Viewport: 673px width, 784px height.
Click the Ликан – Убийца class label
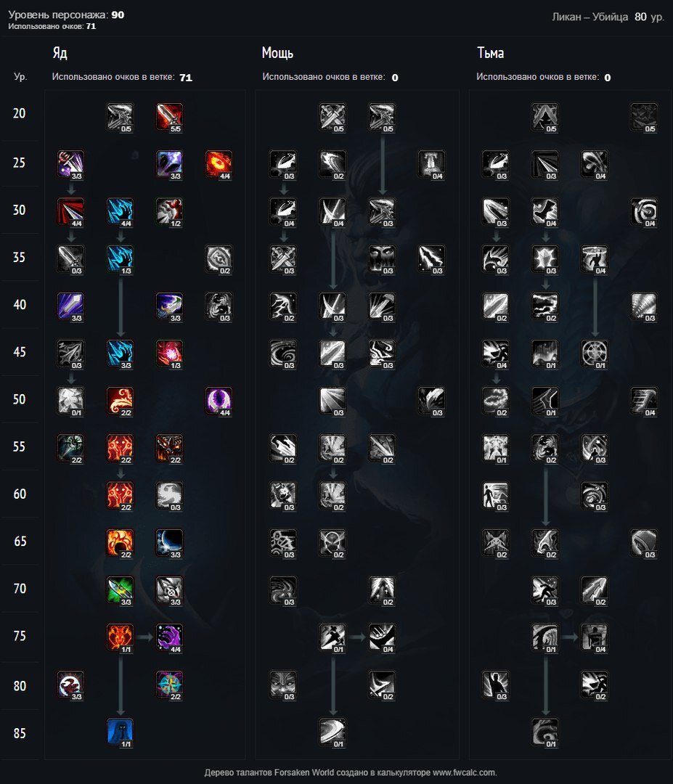(590, 17)
